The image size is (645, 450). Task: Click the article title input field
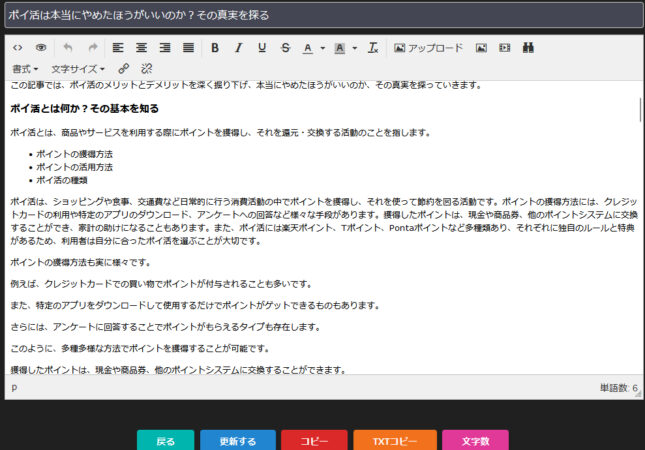click(x=324, y=15)
